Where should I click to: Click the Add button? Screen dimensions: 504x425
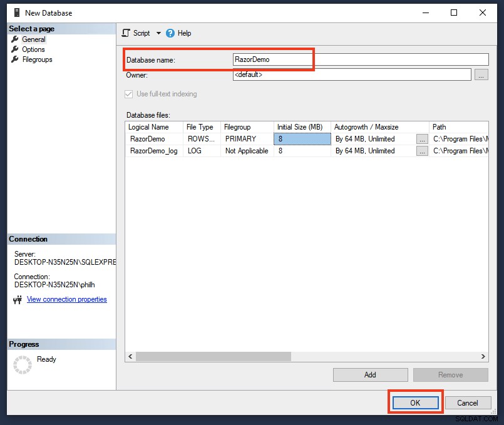[370, 375]
